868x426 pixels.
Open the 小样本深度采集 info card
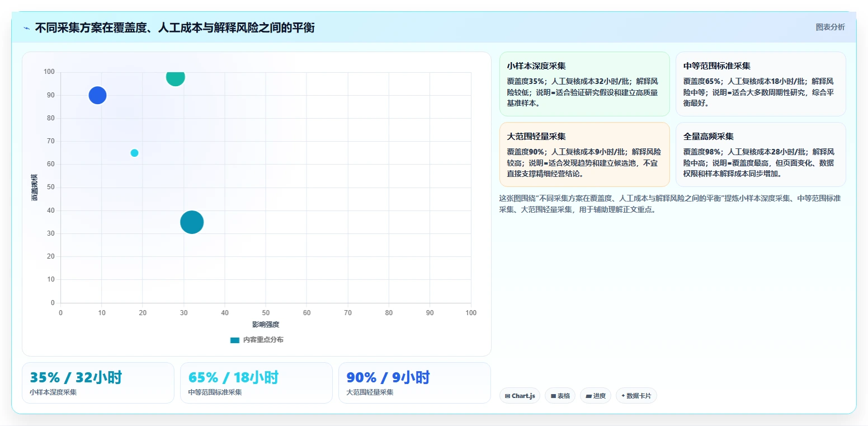(584, 84)
